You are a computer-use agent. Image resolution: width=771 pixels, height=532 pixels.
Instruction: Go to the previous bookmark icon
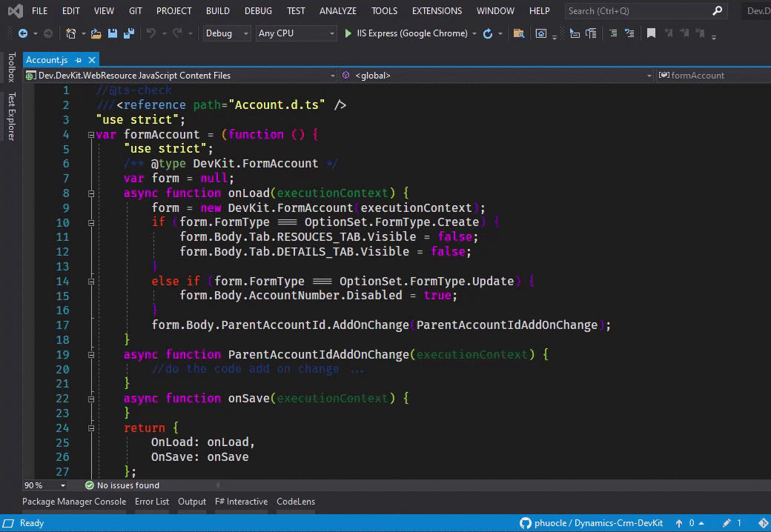click(x=668, y=33)
